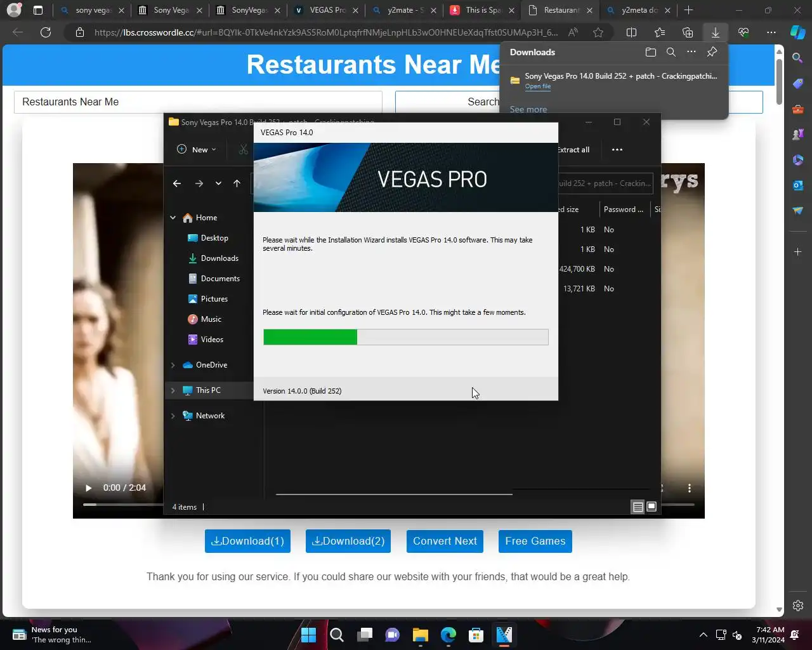Select Music in Explorer sidebar

click(x=211, y=319)
